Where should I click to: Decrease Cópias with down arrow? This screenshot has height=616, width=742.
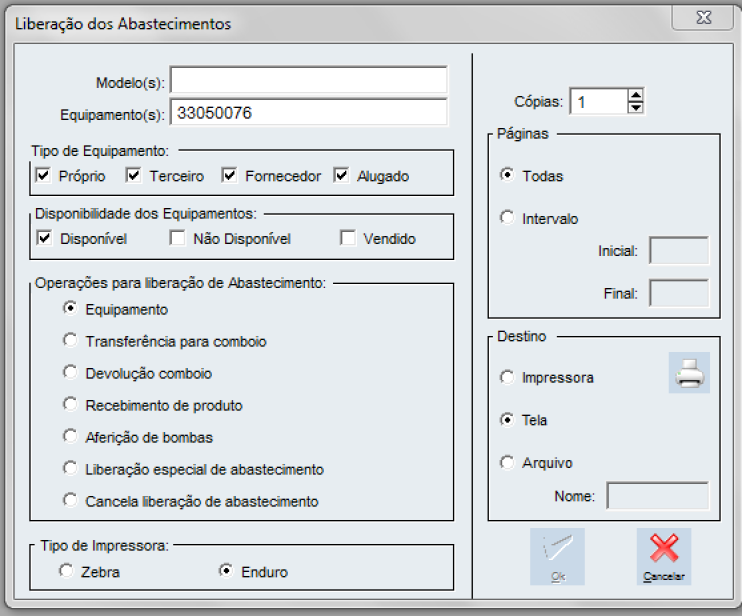[x=636, y=107]
